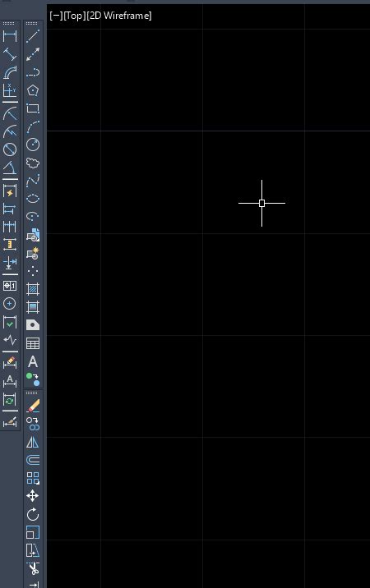Select the Continue dimension tool
Image resolution: width=370 pixels, height=588 pixels.
pyautogui.click(x=10, y=227)
